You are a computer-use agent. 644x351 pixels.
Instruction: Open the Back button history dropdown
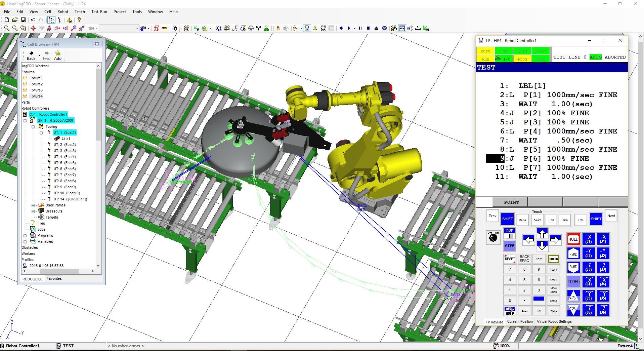[39, 55]
